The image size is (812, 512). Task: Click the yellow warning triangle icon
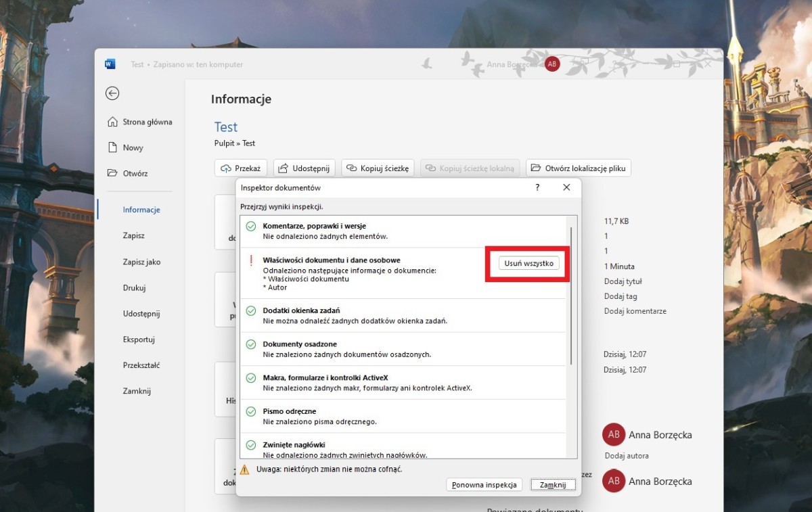point(244,469)
